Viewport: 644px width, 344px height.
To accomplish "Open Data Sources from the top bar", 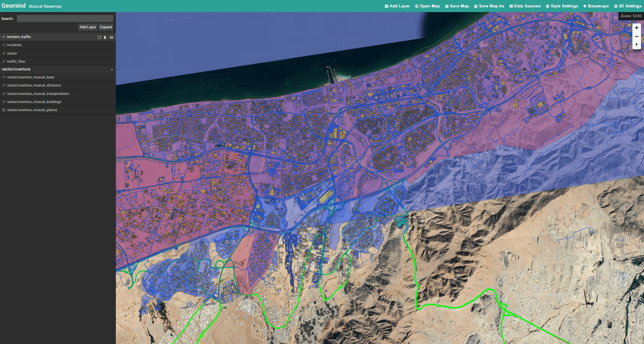I will click(x=525, y=6).
